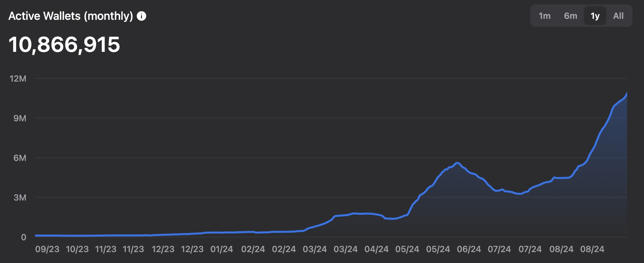Click the 3M y-axis label
Viewport: 644px width, 263px height.
click(x=20, y=198)
